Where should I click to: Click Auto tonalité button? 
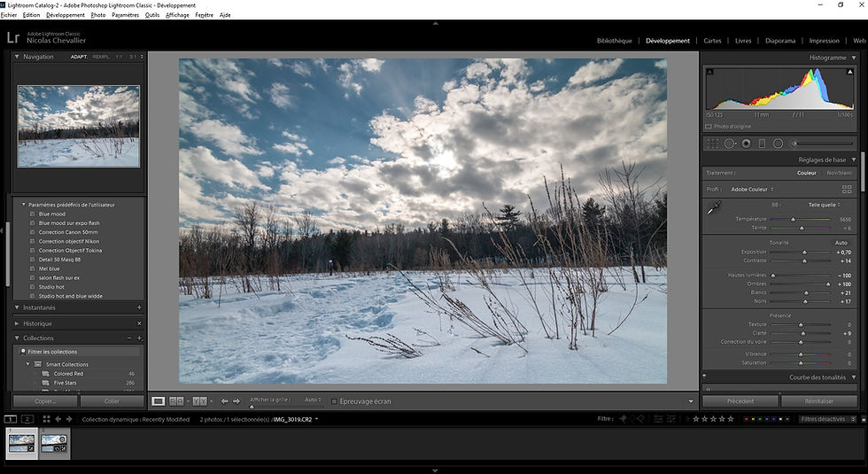[x=841, y=243]
